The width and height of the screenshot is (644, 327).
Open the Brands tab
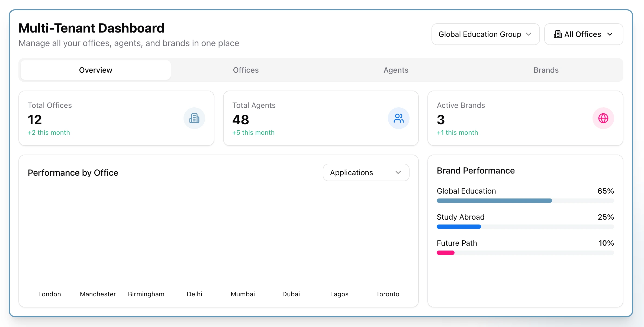546,70
